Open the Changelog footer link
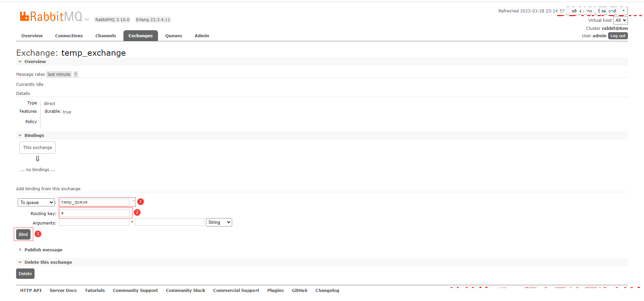 (327, 290)
